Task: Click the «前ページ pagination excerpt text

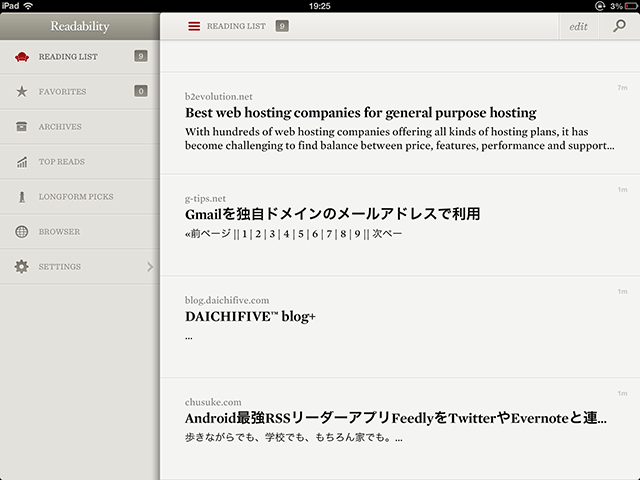Action: pos(293,234)
